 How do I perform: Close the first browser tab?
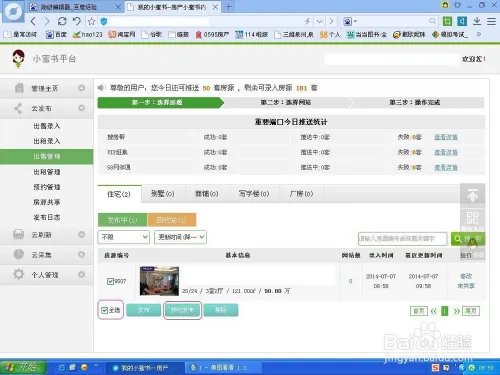coord(118,7)
